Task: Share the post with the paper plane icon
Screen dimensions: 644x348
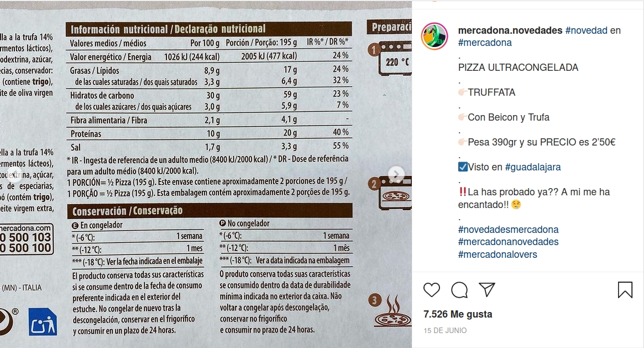Action: 487,289
